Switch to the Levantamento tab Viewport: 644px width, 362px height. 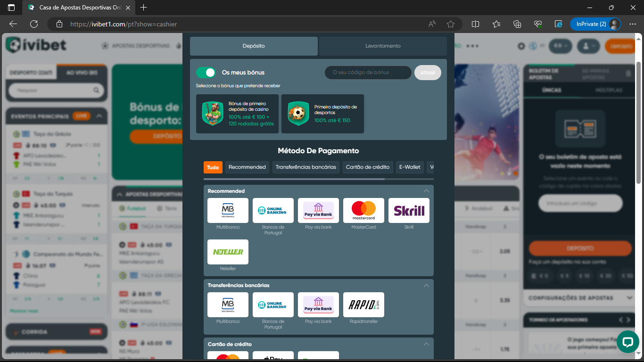point(383,46)
